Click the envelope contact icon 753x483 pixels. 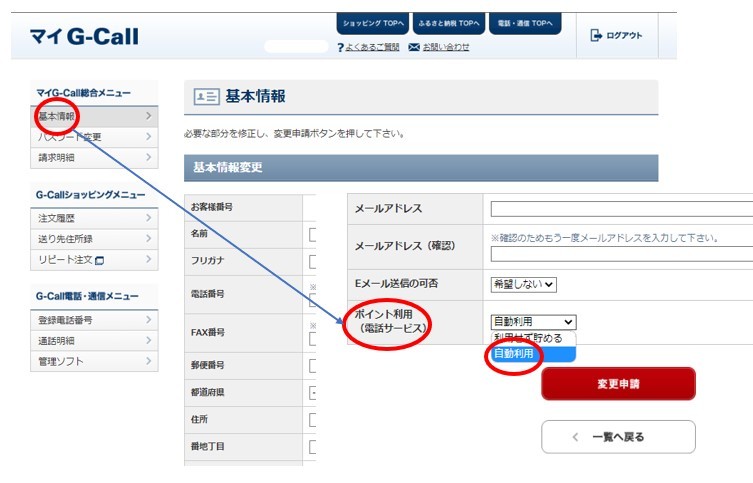414,47
